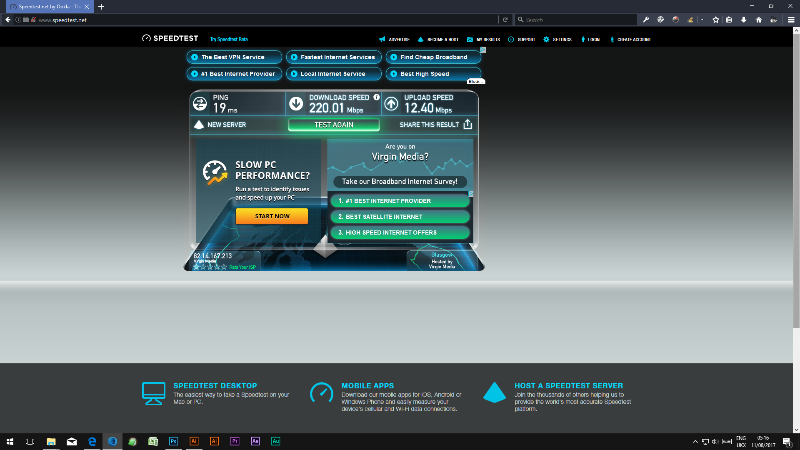Click the orange Start Now button
Viewport: 800px width, 450px height.
(x=272, y=216)
